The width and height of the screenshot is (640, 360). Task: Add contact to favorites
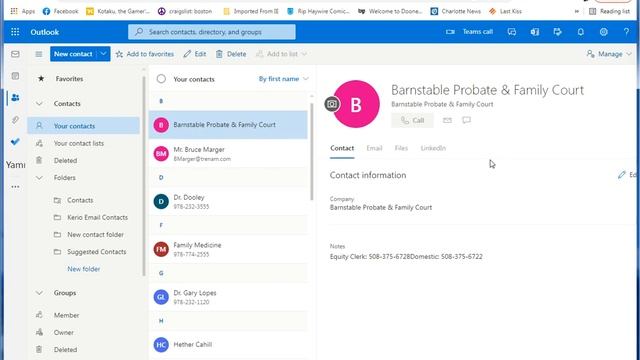[x=145, y=54]
